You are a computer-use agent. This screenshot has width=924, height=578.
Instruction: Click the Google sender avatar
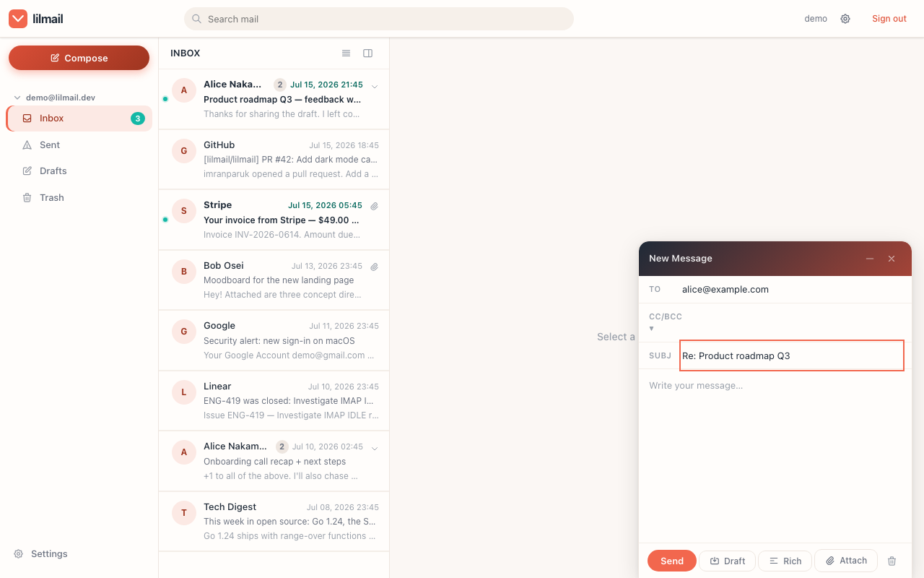pyautogui.click(x=184, y=332)
